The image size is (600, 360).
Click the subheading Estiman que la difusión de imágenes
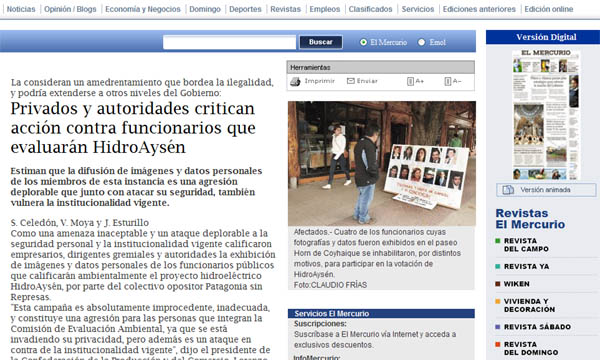pyautogui.click(x=136, y=187)
